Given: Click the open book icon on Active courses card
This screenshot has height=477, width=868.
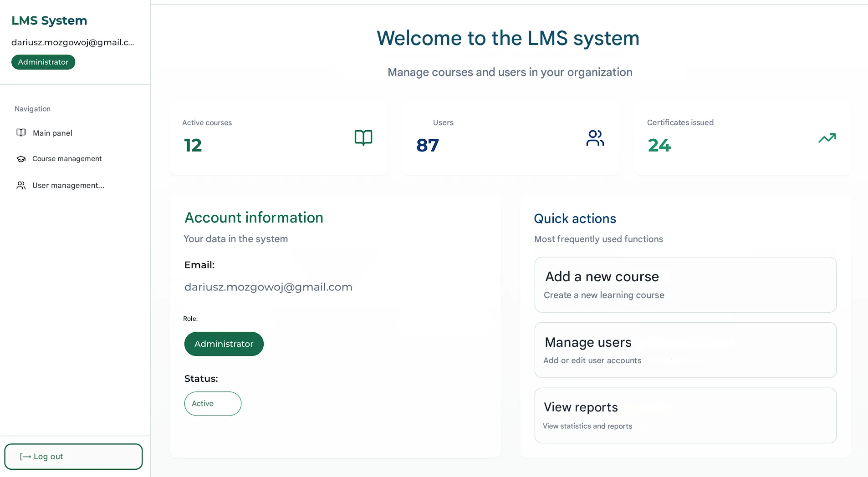Looking at the screenshot, I should click(363, 138).
